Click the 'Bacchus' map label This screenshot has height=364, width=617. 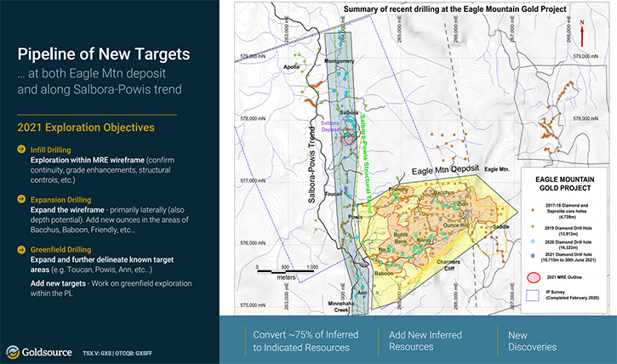coord(444,192)
